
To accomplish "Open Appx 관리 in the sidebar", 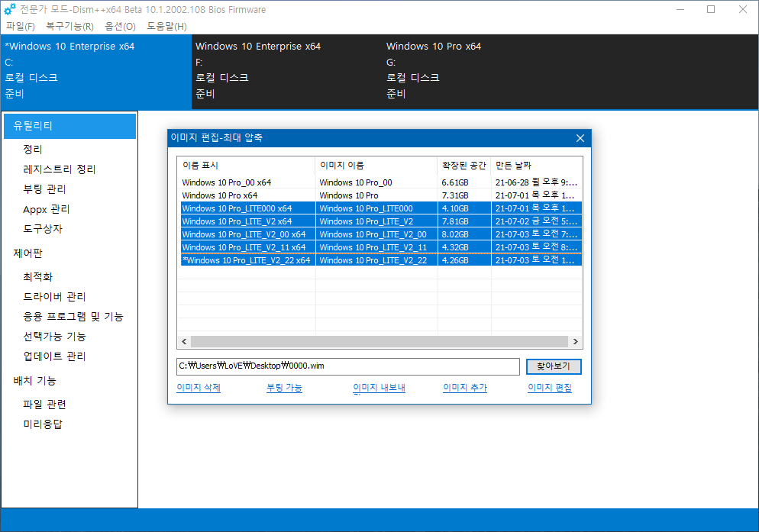I will point(47,209).
